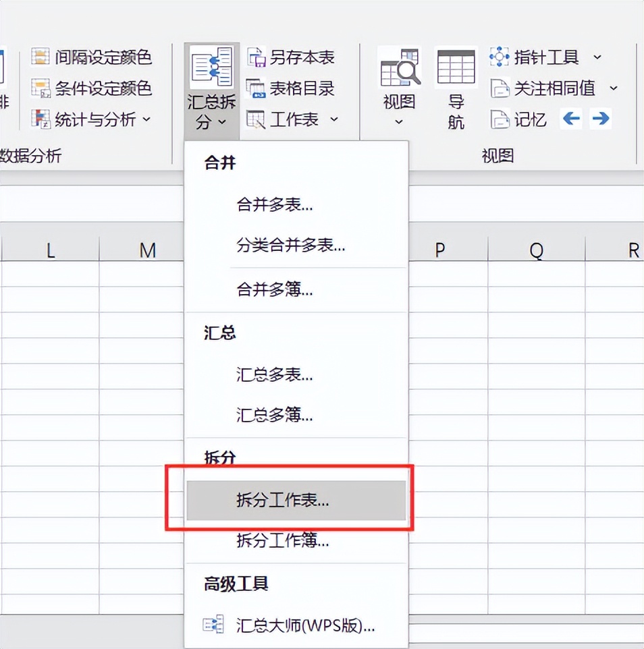Image resolution: width=644 pixels, height=649 pixels.
Task: Select column header Q
Action: coord(535,250)
